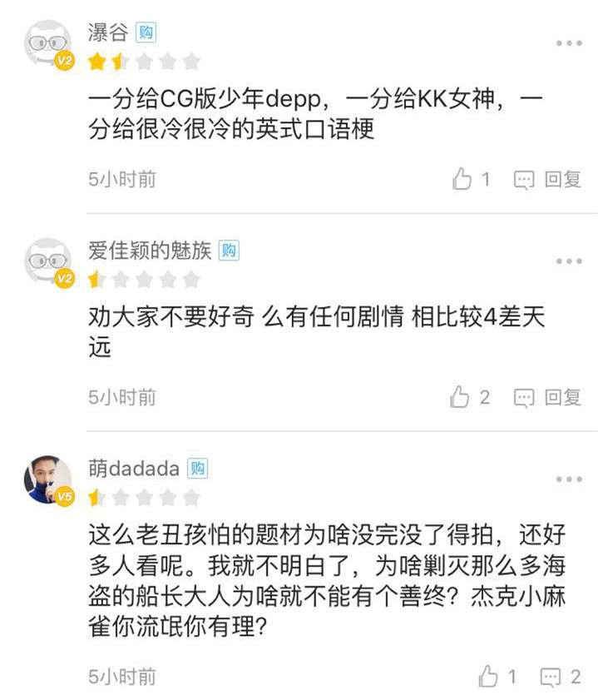Click the reply bubble icon under 爱佳颖的魅族's comment
Screen dimensions: 598x700
click(x=522, y=397)
